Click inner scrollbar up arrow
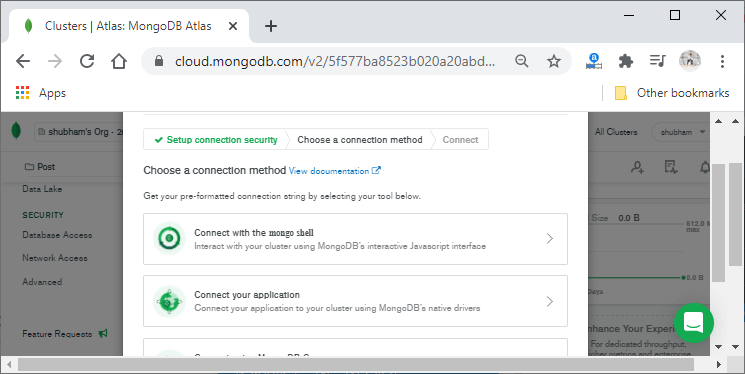Image resolution: width=745 pixels, height=374 pixels. tap(718, 121)
